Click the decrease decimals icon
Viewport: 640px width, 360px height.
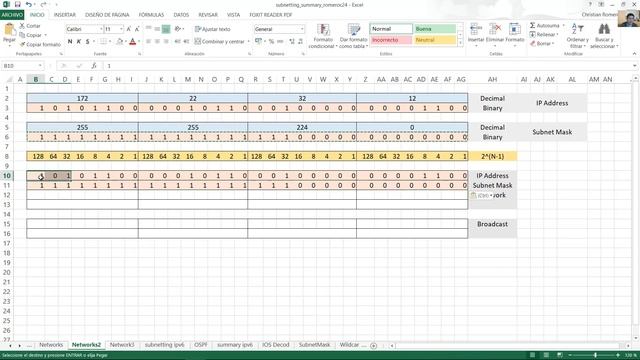click(x=300, y=42)
